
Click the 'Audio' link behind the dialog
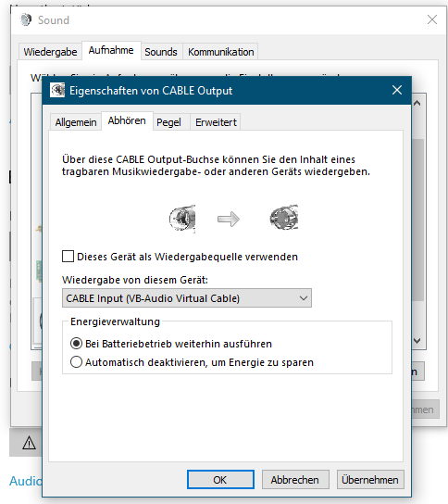[25, 481]
